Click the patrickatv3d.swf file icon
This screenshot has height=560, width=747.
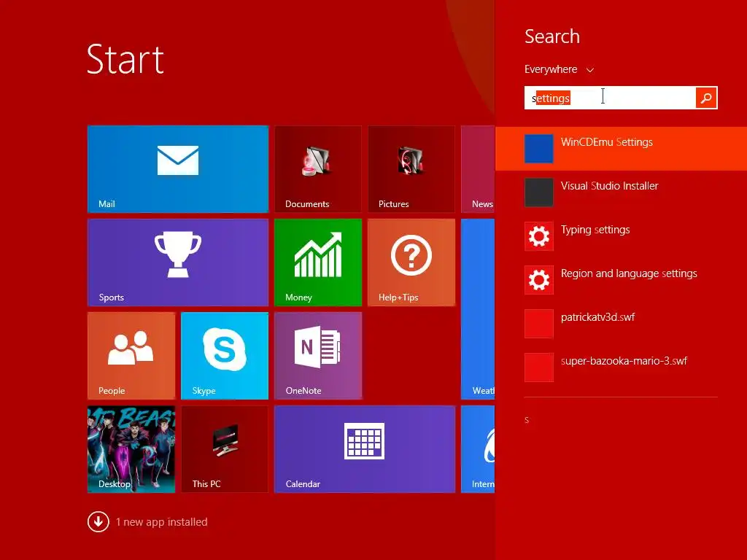coord(539,324)
